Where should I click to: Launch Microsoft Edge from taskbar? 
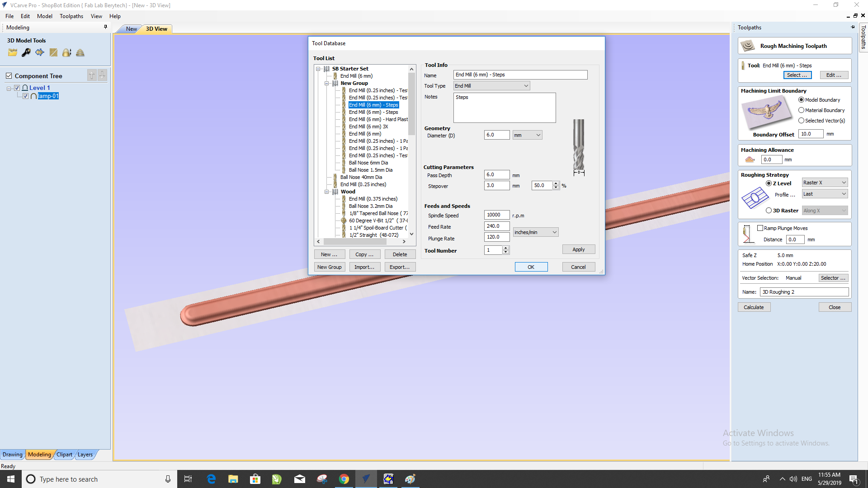click(x=211, y=479)
